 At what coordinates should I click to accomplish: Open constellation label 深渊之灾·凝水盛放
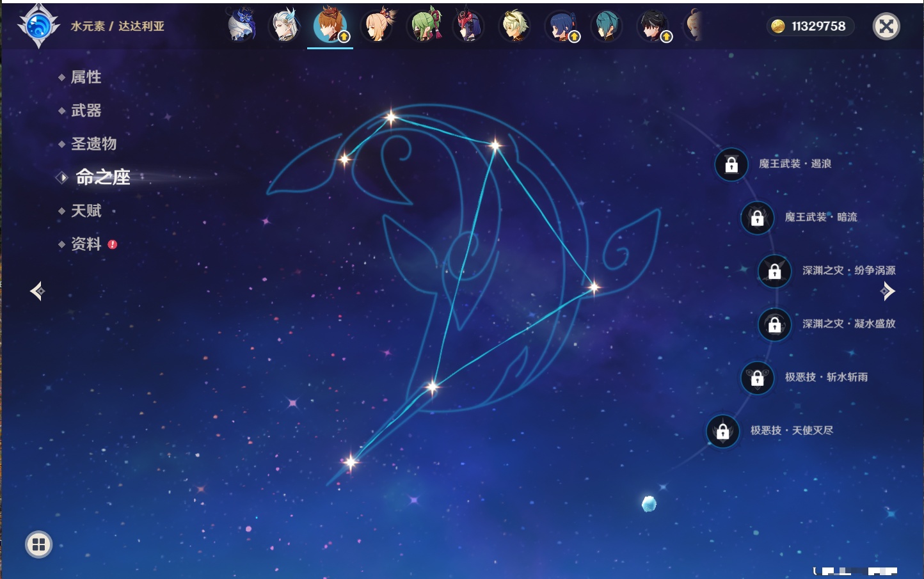tap(849, 324)
